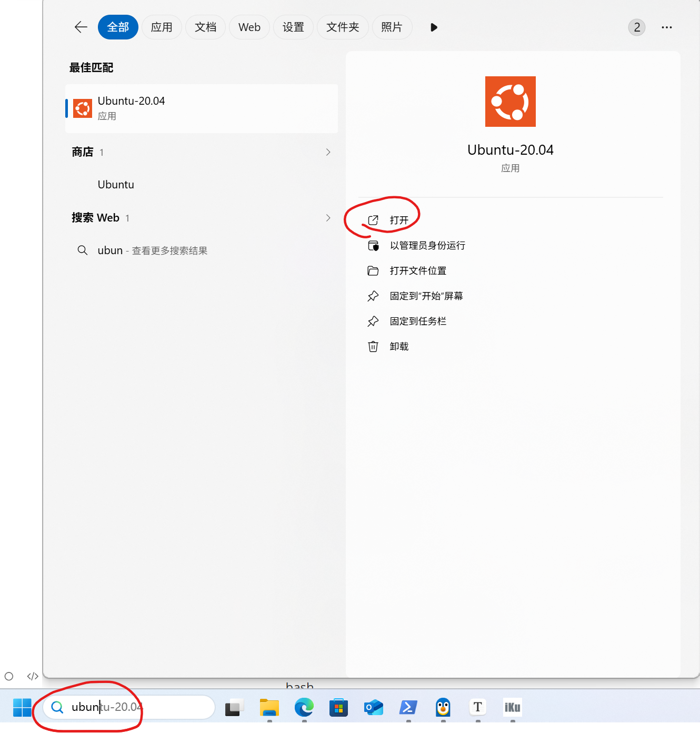700x733 pixels.
Task: Go back with the left arrow
Action: pos(81,27)
